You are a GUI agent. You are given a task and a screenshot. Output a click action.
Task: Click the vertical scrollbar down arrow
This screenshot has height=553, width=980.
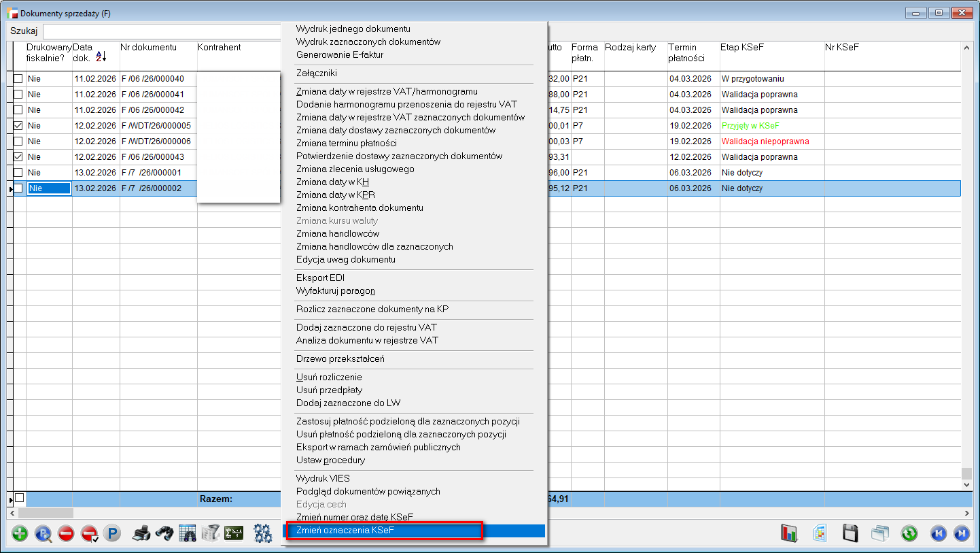pyautogui.click(x=968, y=484)
